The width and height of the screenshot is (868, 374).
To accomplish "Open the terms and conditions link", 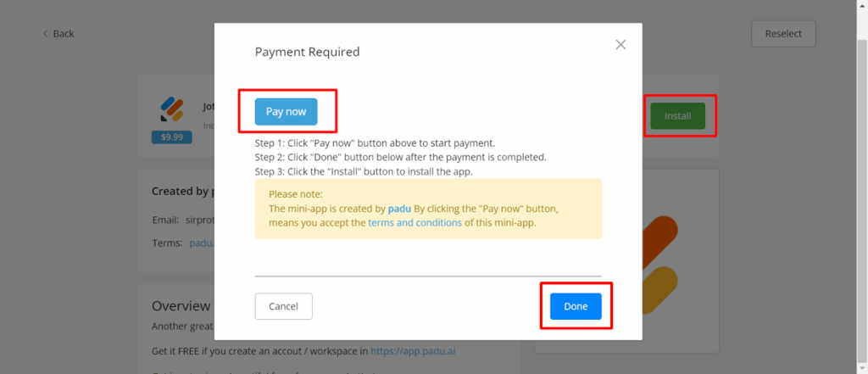I will point(415,222).
